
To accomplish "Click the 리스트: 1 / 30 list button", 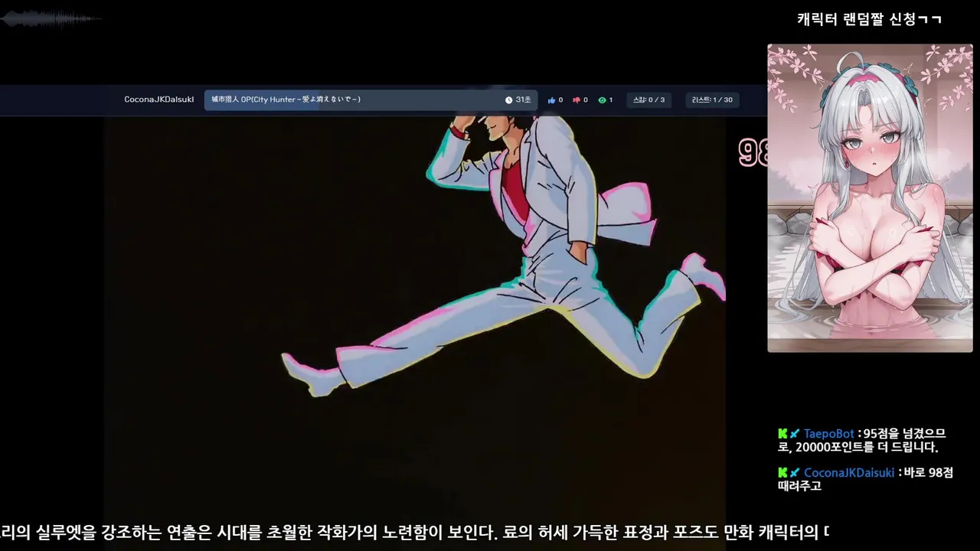I will [x=712, y=100].
